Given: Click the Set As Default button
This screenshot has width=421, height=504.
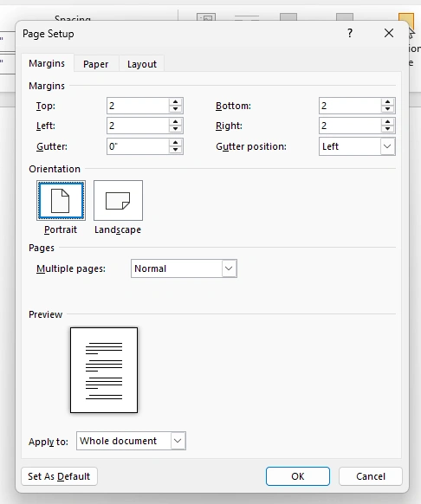Looking at the screenshot, I should [59, 476].
